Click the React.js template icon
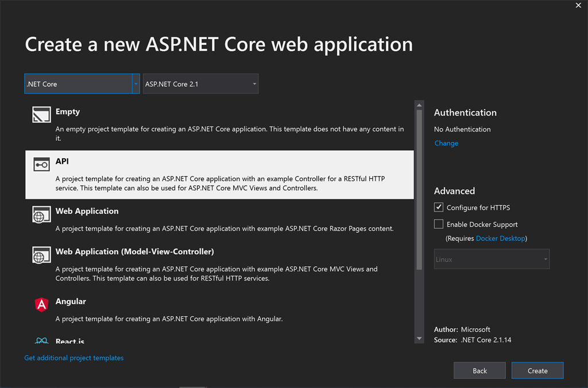The image size is (588, 388). coord(41,341)
